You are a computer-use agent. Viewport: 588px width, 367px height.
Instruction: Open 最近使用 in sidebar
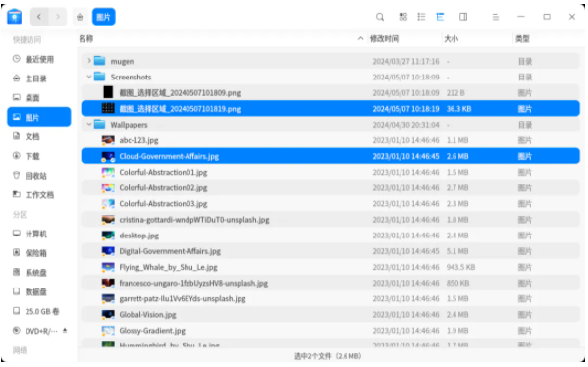tap(39, 59)
